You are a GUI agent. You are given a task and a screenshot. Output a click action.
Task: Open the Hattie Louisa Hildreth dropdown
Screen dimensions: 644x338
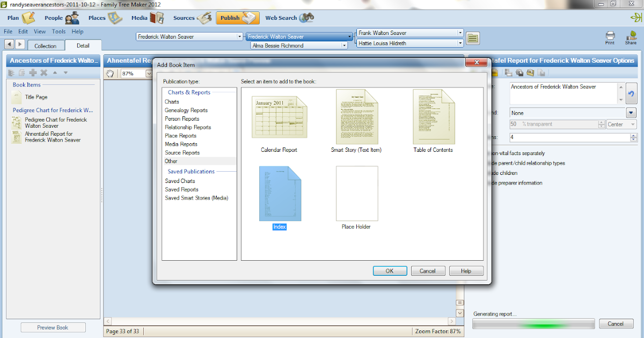460,43
